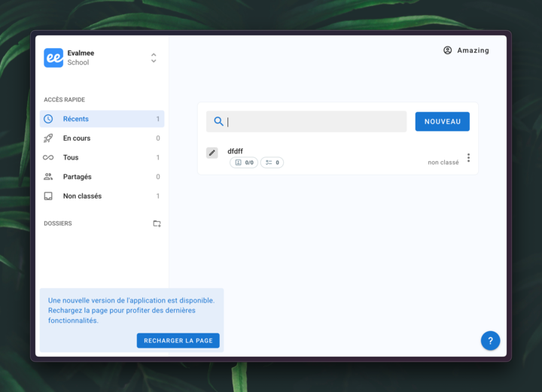Click the magnifier search icon
The height and width of the screenshot is (392, 542).
pyautogui.click(x=218, y=121)
